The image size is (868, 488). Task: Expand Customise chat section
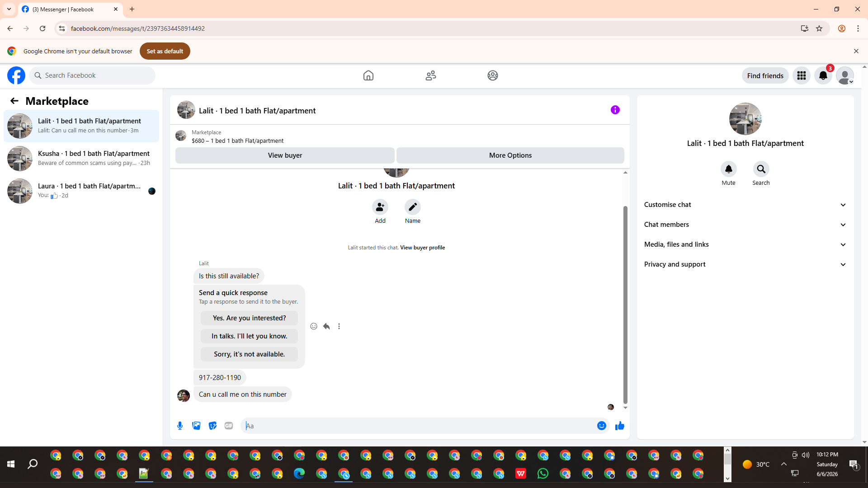745,205
